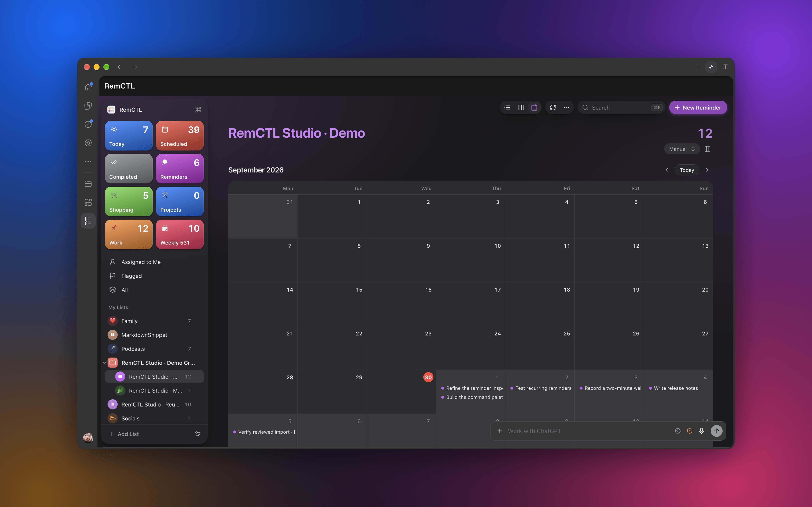
Task: Click the microphone icon in ChatGPT bar
Action: 701,431
